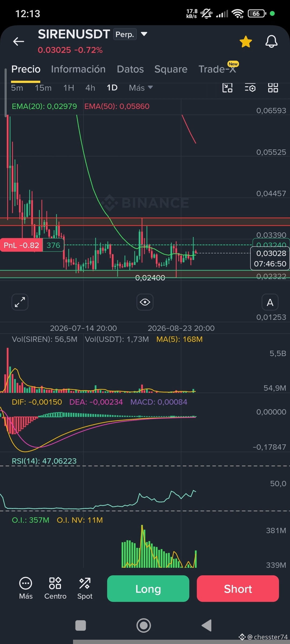Switch to the Precio tab
Image resolution: width=290 pixels, height=644 pixels.
click(x=26, y=69)
